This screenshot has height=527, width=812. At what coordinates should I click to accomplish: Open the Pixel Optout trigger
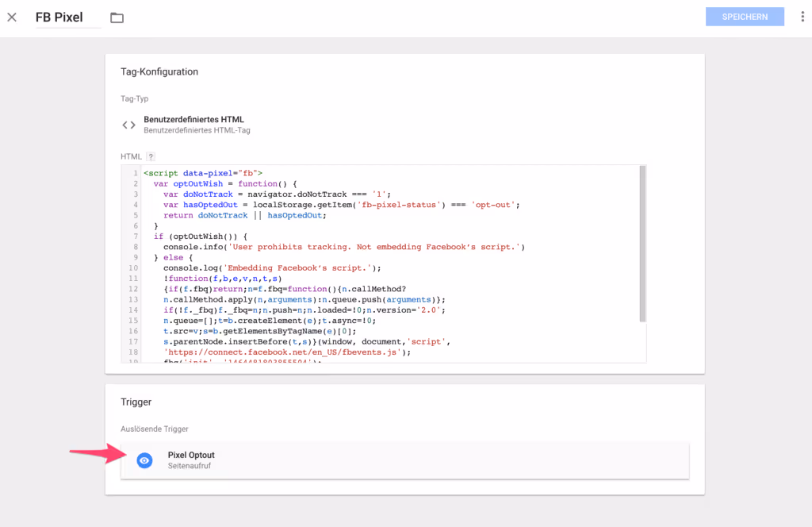click(x=405, y=460)
